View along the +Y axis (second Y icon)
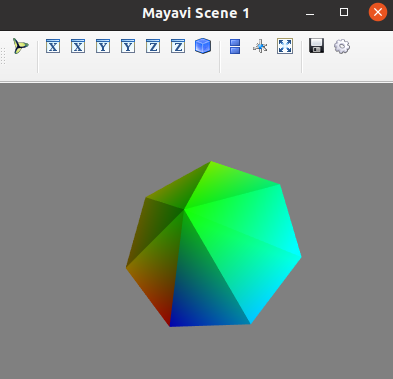Screen dimensions: 393x379 point(128,46)
